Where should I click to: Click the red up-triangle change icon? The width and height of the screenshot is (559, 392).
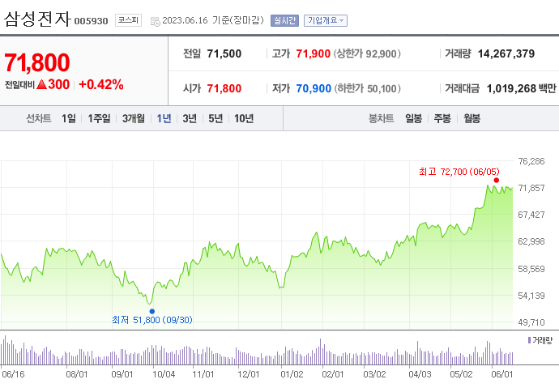(41, 84)
